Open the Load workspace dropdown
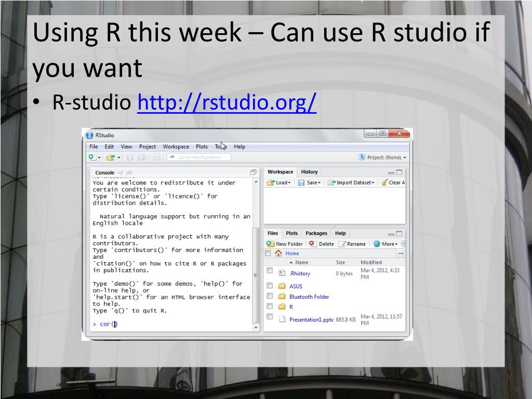 point(278,182)
